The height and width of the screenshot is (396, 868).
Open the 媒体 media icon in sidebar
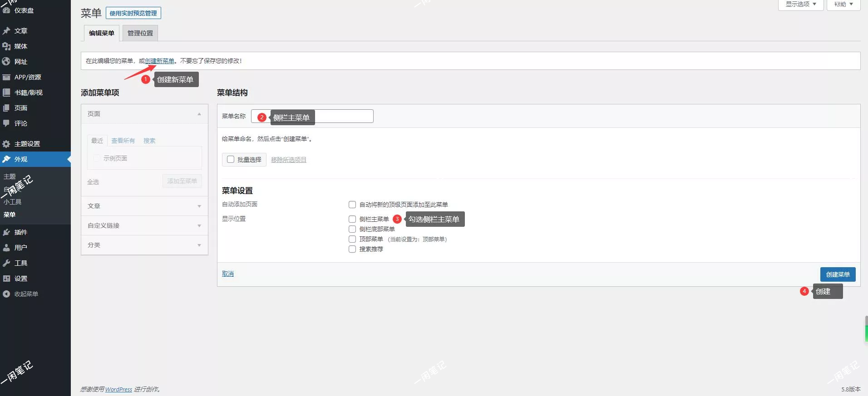pyautogui.click(x=6, y=46)
